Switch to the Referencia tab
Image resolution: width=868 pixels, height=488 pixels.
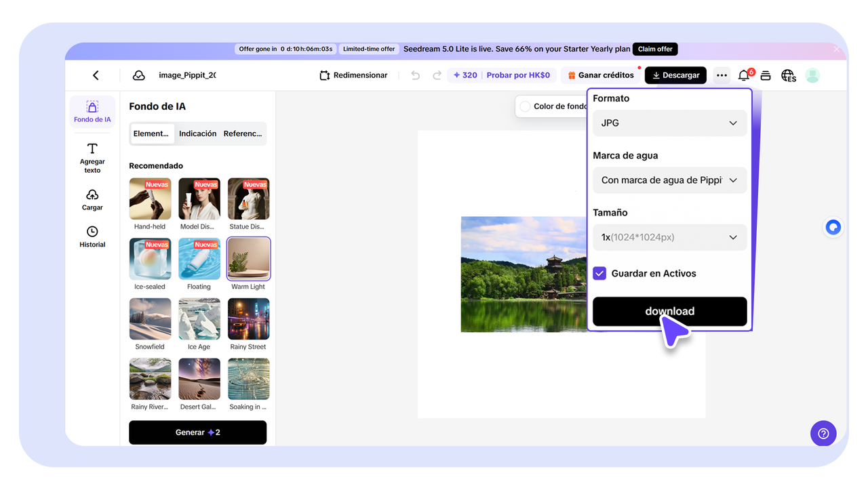pos(243,134)
